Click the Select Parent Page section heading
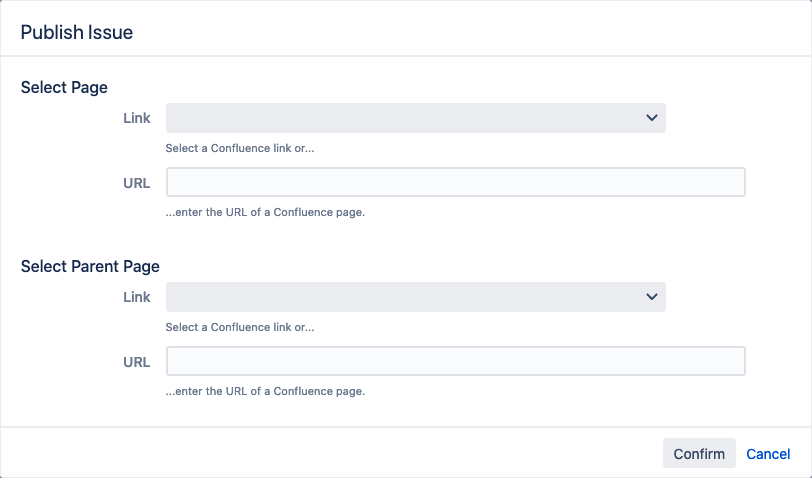The width and height of the screenshot is (812, 478). [x=90, y=266]
